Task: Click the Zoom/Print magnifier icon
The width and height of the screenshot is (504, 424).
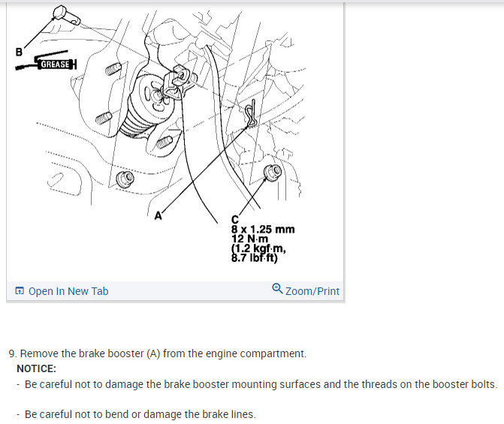Action: tap(277, 288)
